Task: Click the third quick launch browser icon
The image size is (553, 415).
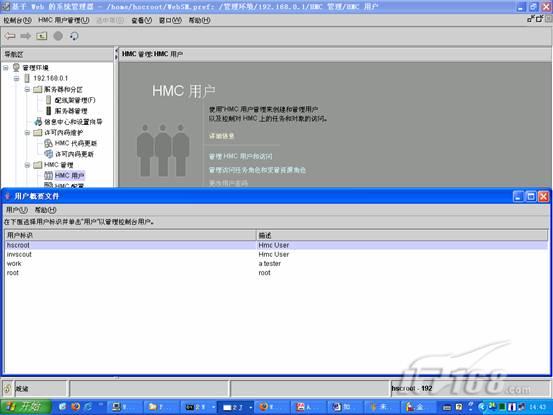Action: pos(88,407)
